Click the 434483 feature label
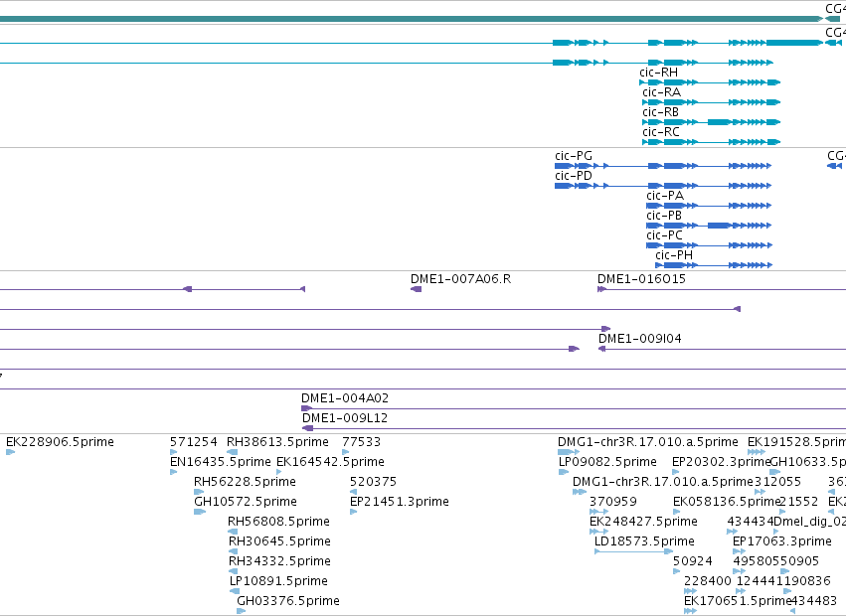The width and height of the screenshot is (846, 616). point(813,601)
